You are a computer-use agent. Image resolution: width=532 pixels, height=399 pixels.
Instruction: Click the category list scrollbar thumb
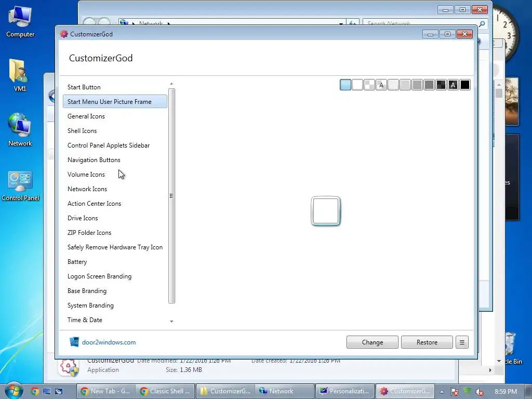171,196
